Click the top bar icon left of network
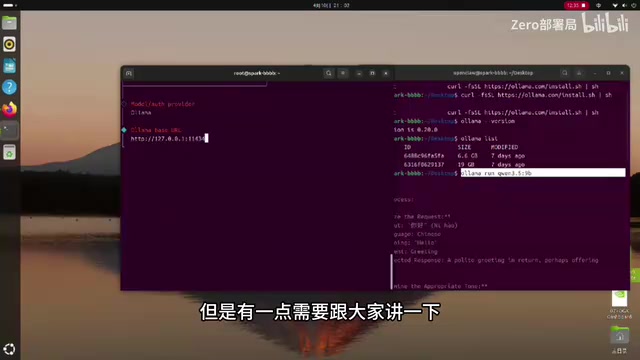The height and width of the screenshot is (360, 640). click(598, 5)
